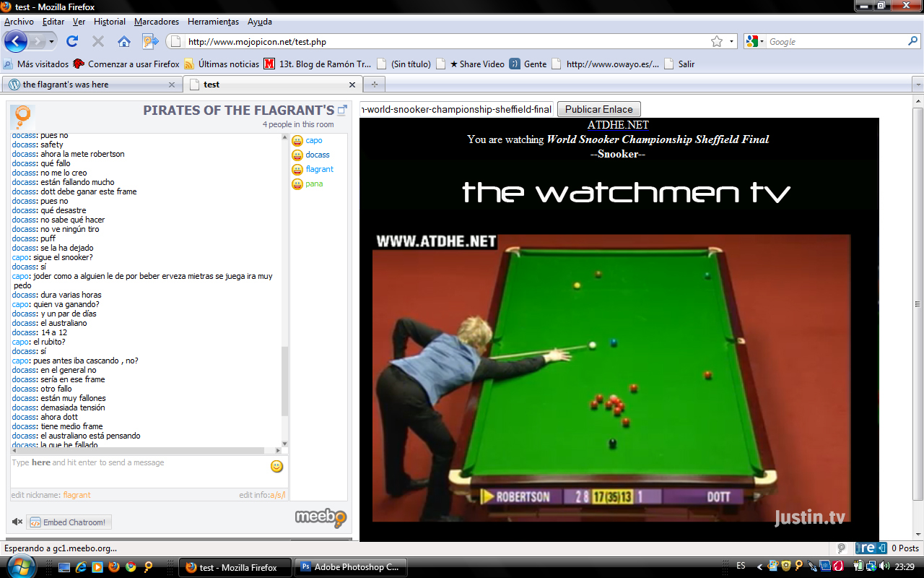Open the emoticon smiley picker in chat

click(276, 467)
